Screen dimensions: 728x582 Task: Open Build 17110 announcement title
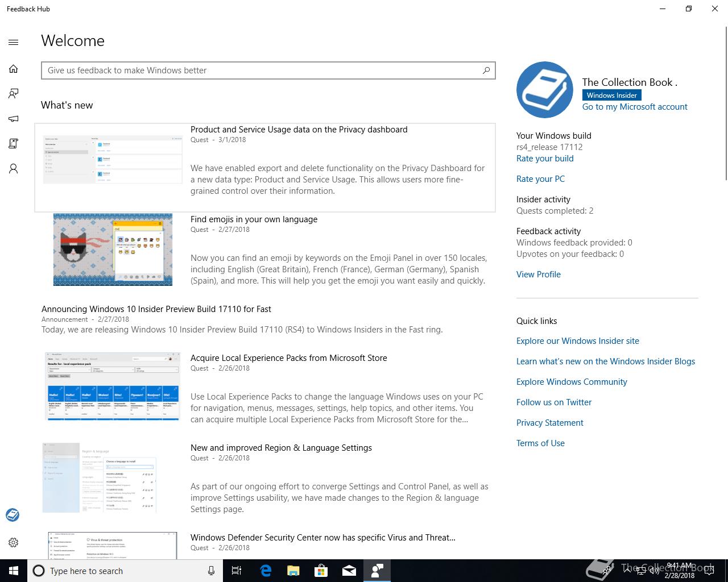click(x=156, y=309)
